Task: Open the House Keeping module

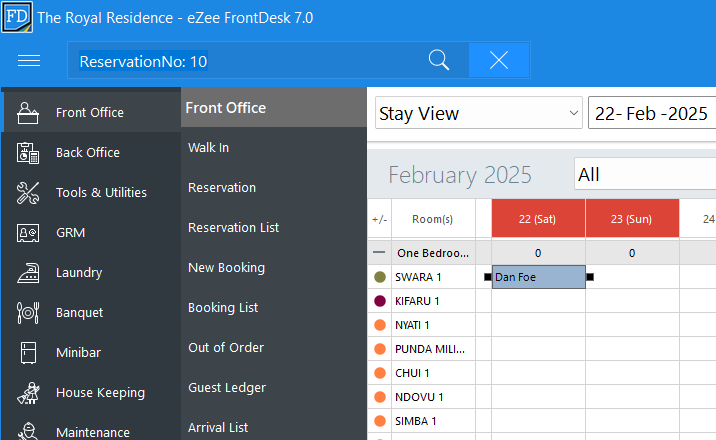Action: [x=100, y=393]
